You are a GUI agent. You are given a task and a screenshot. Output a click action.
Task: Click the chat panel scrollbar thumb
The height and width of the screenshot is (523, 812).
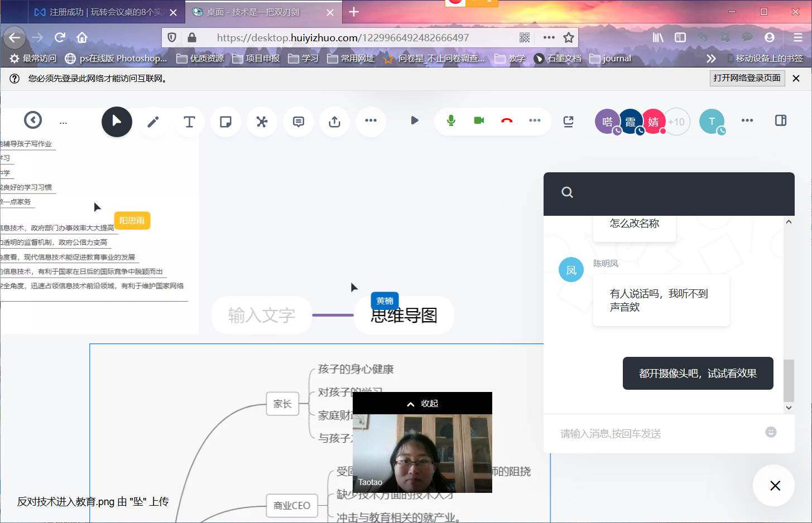pyautogui.click(x=789, y=380)
